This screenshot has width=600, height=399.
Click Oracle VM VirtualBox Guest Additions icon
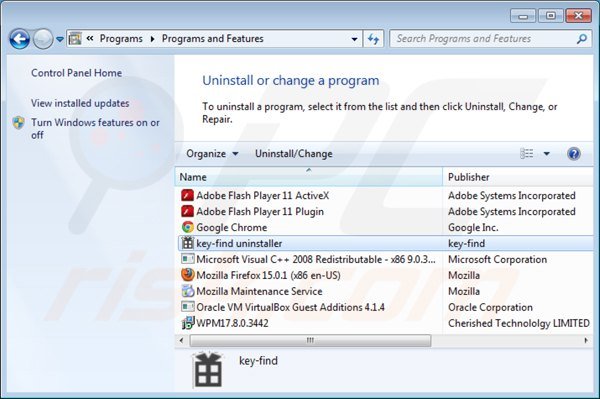click(x=187, y=307)
